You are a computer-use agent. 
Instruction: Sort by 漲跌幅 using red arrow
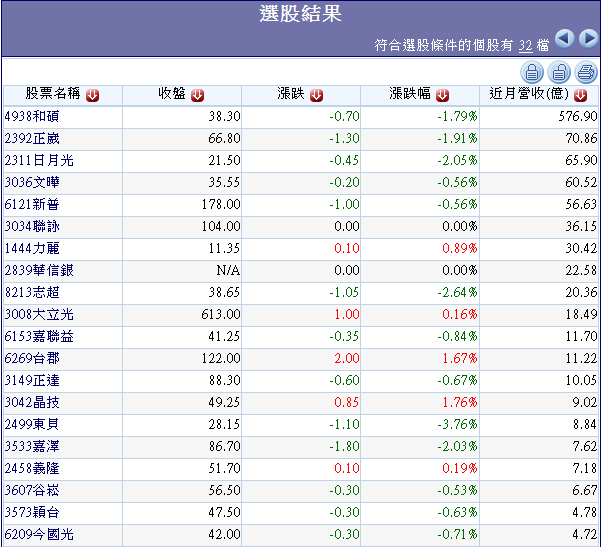pos(442,95)
